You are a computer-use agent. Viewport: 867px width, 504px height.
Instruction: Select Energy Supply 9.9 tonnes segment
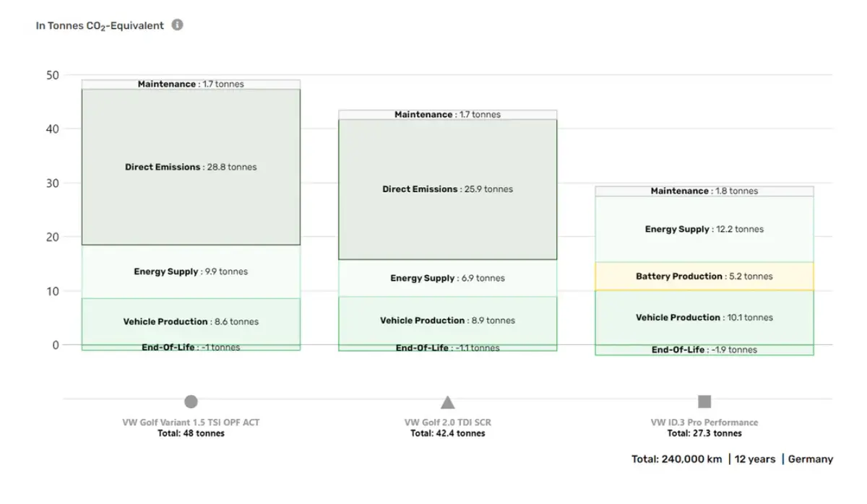(191, 271)
